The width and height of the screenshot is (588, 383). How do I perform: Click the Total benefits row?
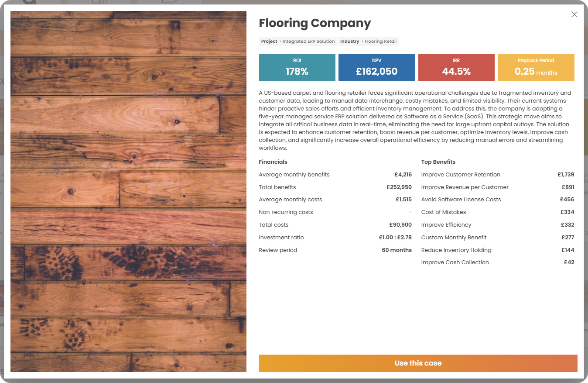335,187
